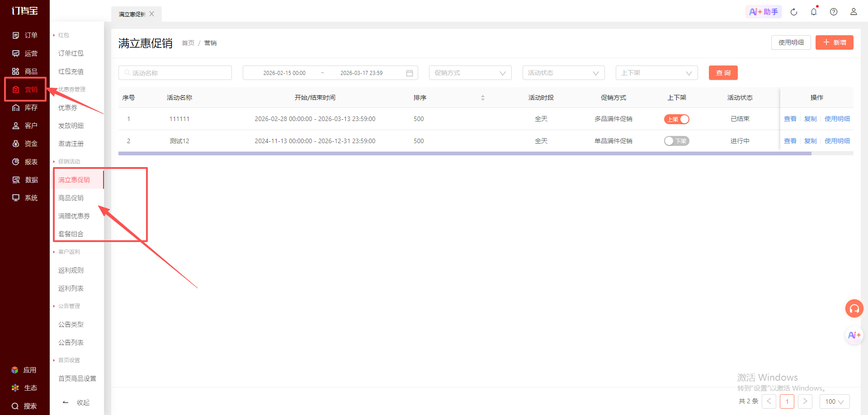Screen dimensions: 868x415
Task: Open the date range picker
Action: [x=330, y=73]
